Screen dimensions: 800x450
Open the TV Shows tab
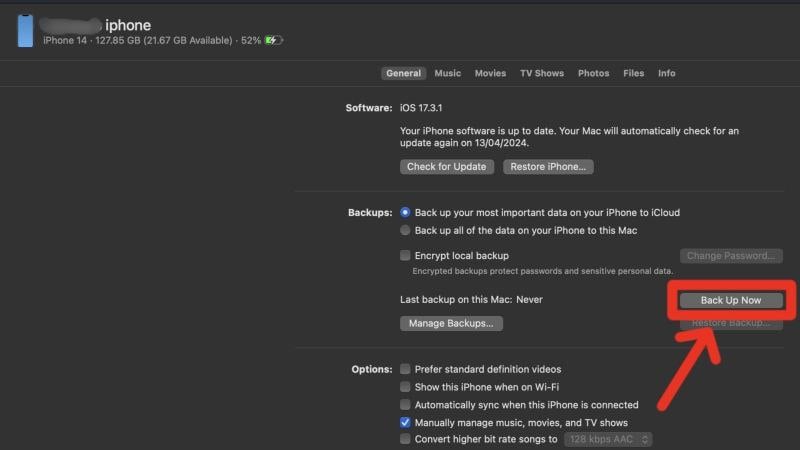pyautogui.click(x=542, y=73)
